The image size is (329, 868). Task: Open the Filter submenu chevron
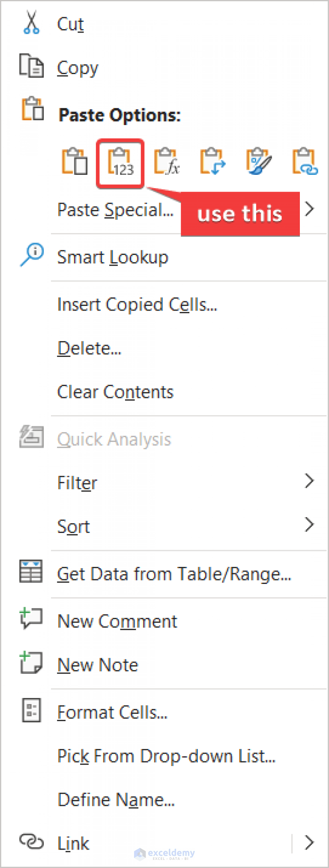(309, 481)
